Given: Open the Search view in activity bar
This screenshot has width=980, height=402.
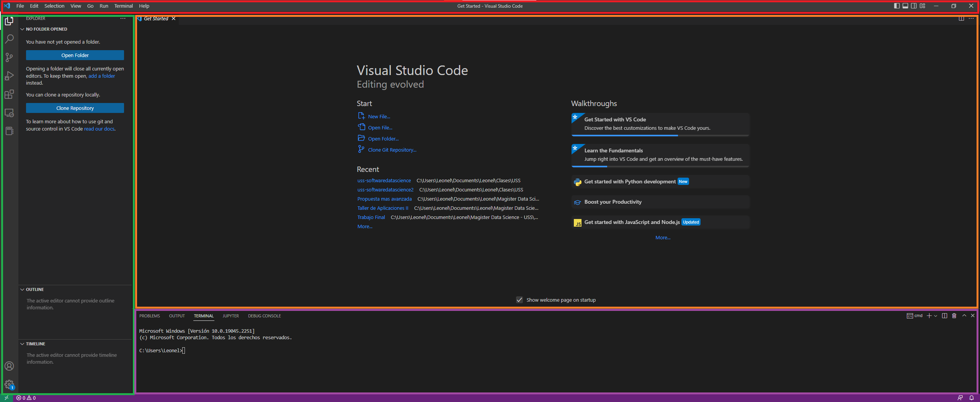Looking at the screenshot, I should [x=9, y=39].
